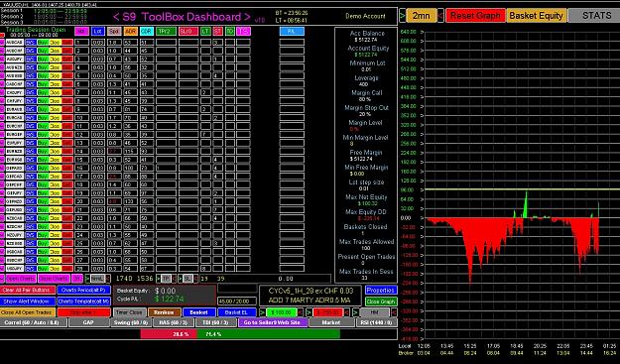The height and width of the screenshot is (364, 620).
Task: Click the magenta 28 button
Action: click(x=77, y=279)
